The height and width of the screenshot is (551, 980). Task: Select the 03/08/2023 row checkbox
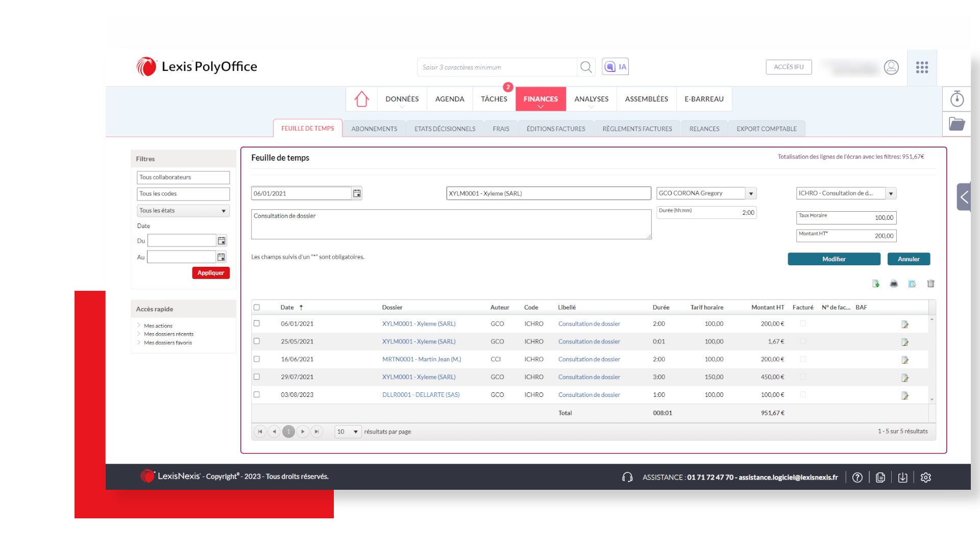pyautogui.click(x=257, y=395)
